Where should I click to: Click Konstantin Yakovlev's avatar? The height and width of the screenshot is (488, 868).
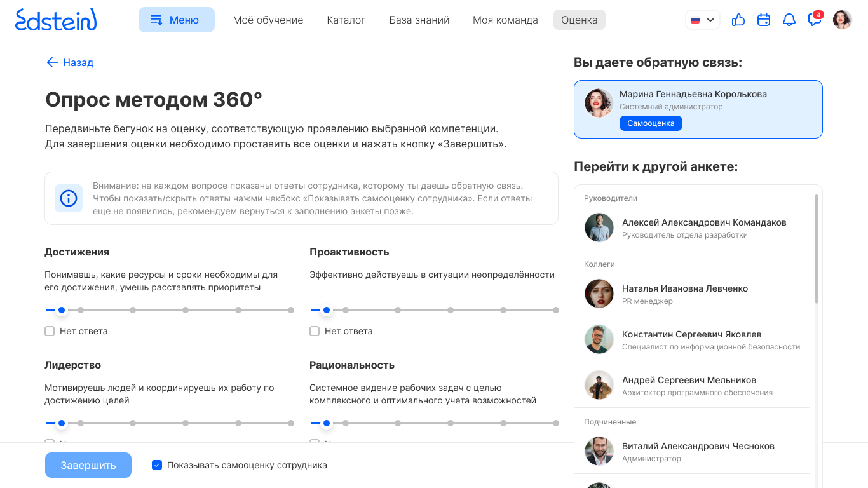(x=599, y=339)
